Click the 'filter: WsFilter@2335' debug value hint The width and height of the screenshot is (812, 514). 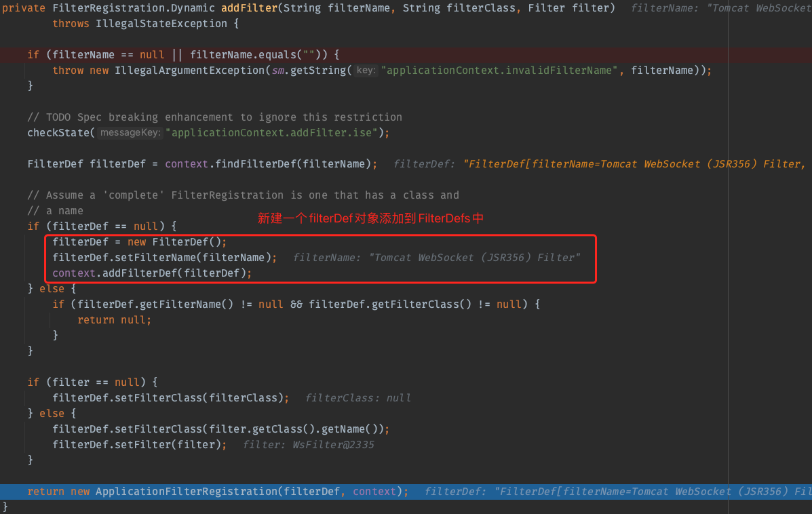[309, 445]
